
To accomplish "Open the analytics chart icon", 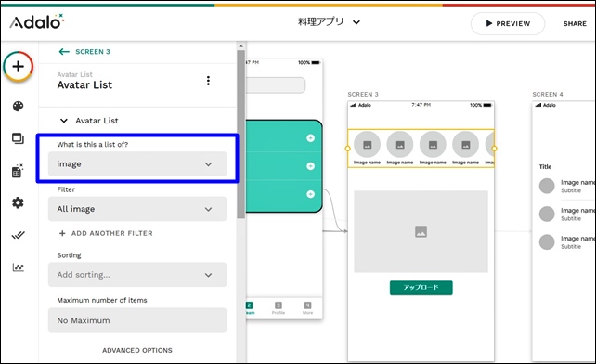I will pyautogui.click(x=18, y=267).
